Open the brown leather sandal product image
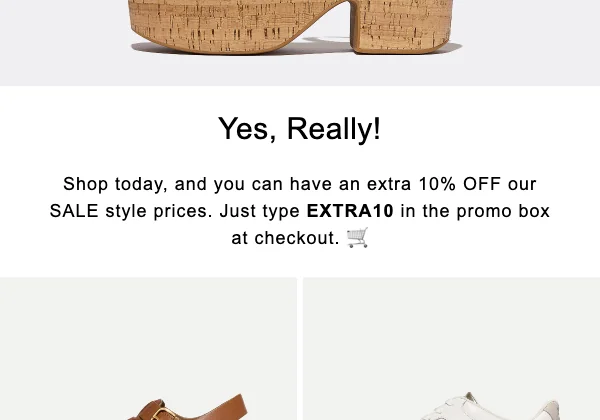Screen dimensions: 600x420 [148, 349]
